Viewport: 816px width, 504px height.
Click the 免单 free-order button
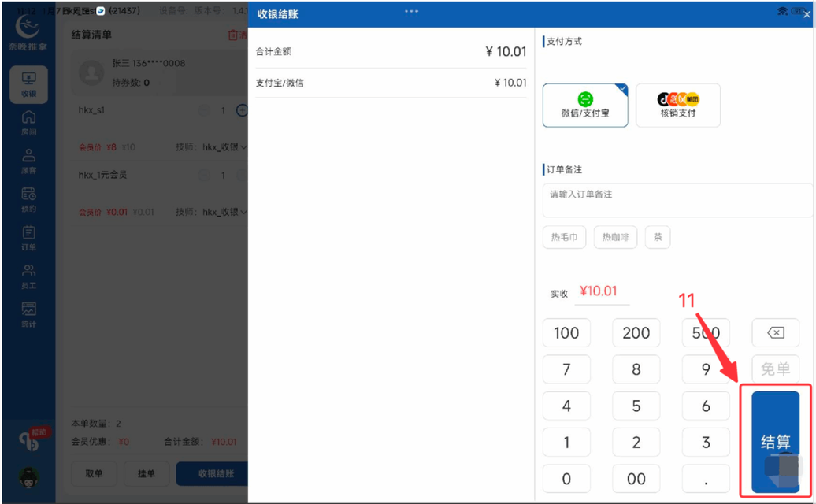pos(775,369)
